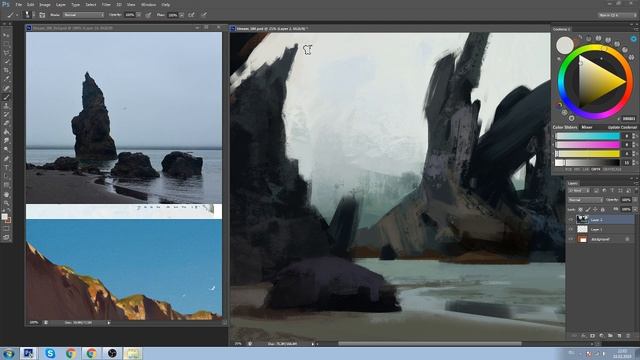This screenshot has height=360, width=640.
Task: Open the Image menu
Action: 45,4
